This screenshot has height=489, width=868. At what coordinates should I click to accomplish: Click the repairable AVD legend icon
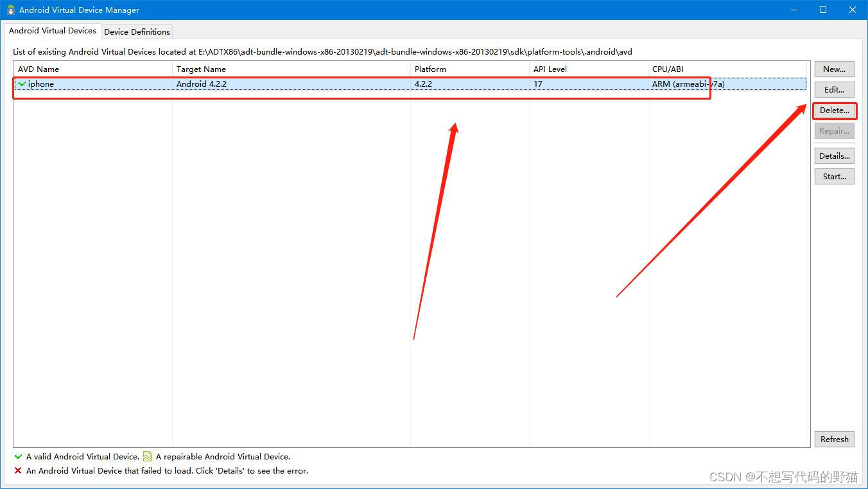tap(149, 456)
